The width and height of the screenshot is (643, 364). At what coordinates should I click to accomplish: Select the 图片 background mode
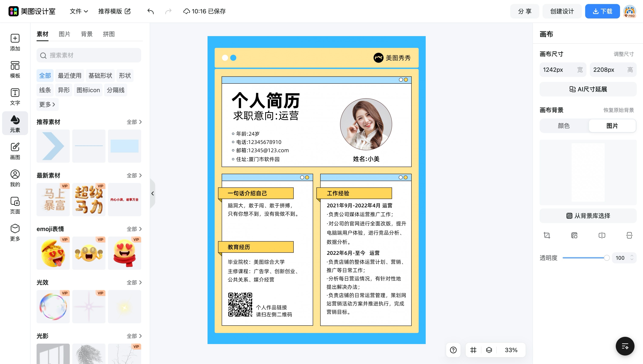[612, 126]
